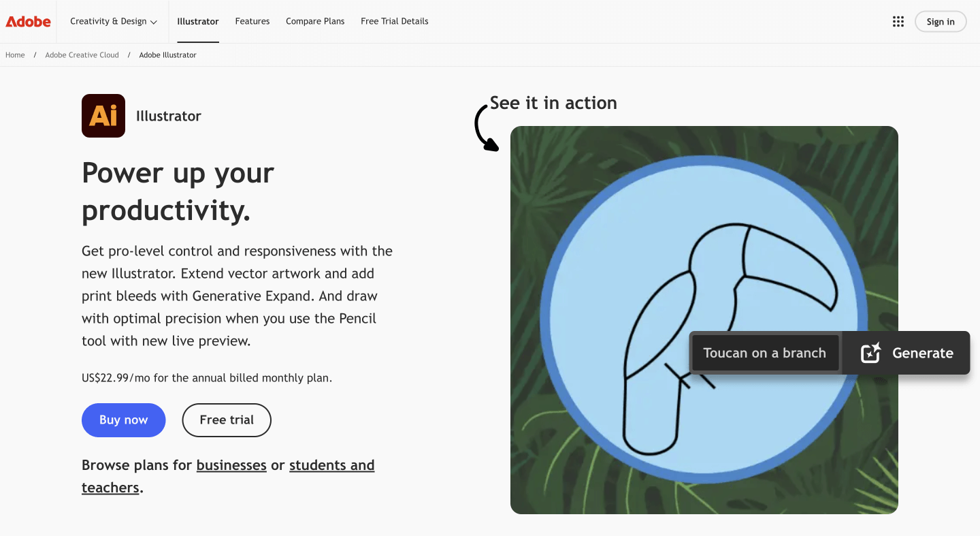Click the Sign in button
980x536 pixels.
pyautogui.click(x=940, y=21)
